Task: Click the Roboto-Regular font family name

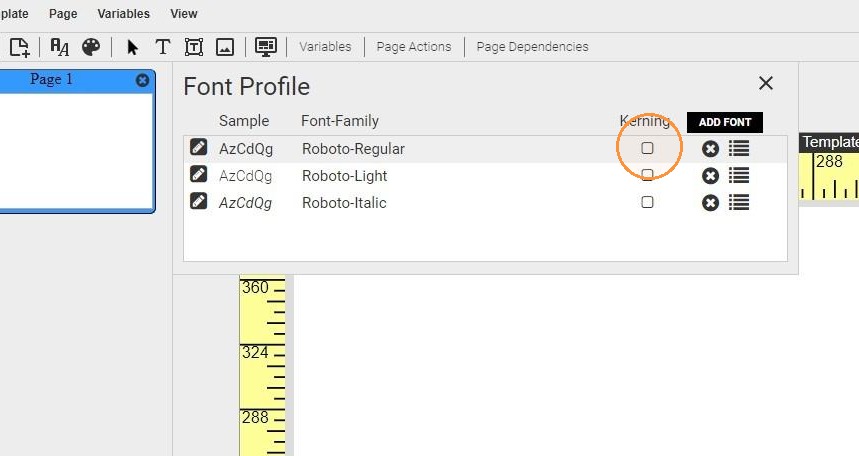Action: click(353, 149)
